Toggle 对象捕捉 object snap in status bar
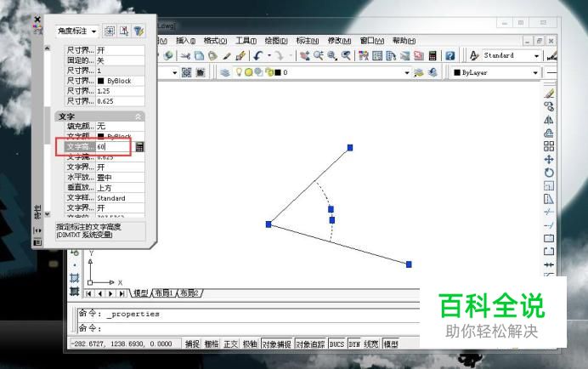The image size is (588, 369). tap(277, 343)
